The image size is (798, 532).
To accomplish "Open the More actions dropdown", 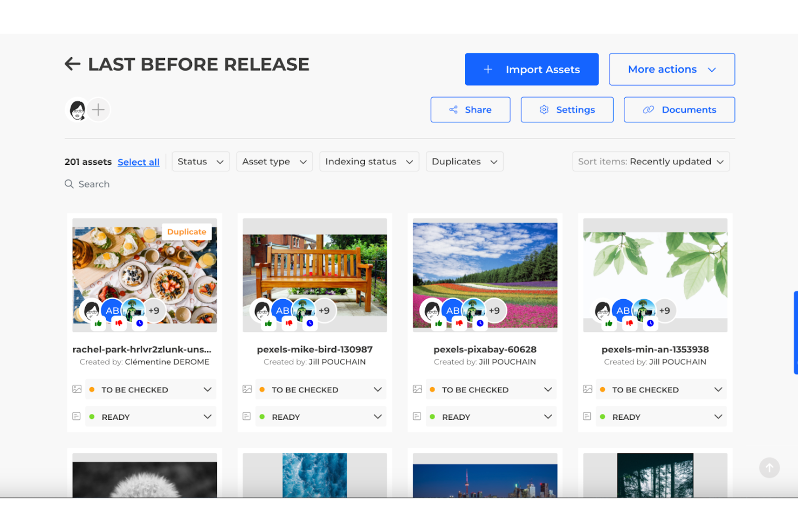I will (672, 69).
